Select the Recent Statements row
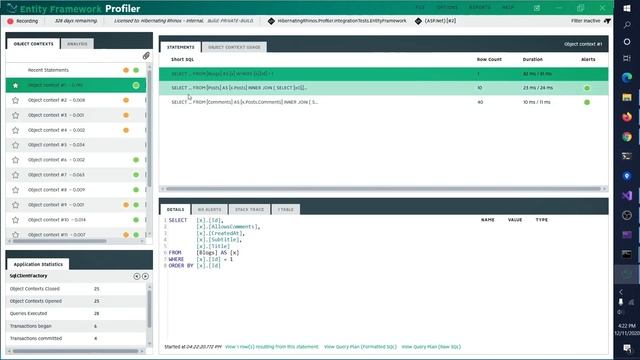 76,70
